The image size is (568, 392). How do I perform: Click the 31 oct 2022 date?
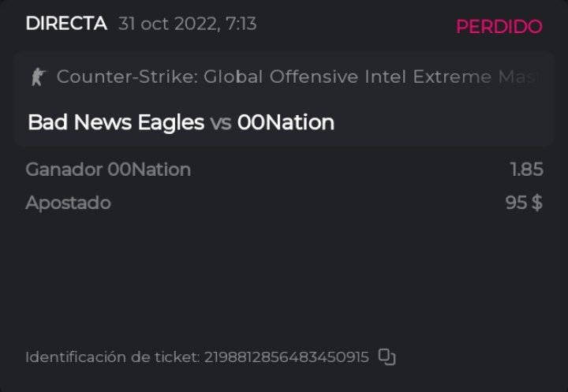[166, 24]
